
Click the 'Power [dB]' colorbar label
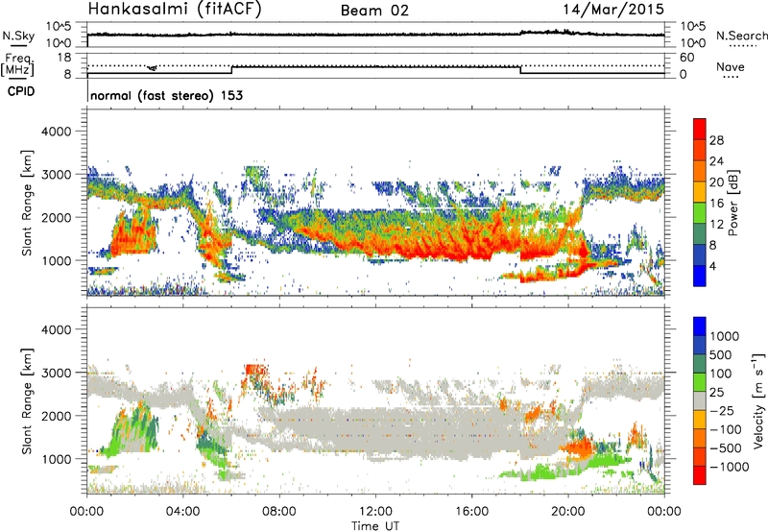tap(733, 203)
